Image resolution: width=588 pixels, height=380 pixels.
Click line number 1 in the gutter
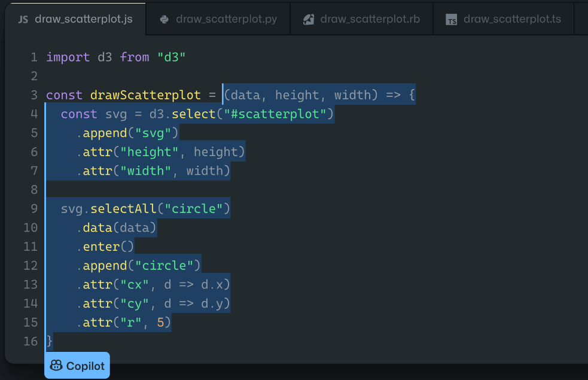pyautogui.click(x=34, y=57)
